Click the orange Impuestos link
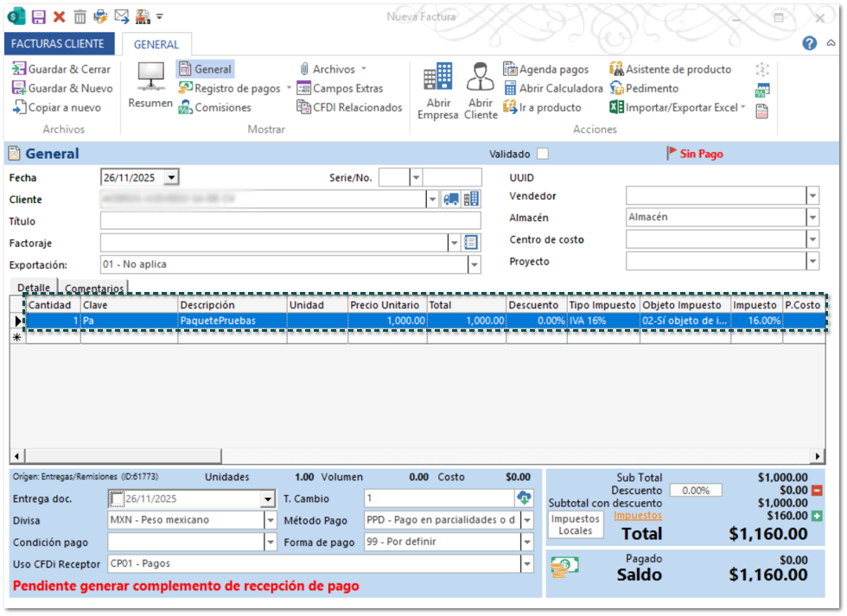Image resolution: width=847 pixels, height=616 pixels. pos(638,516)
